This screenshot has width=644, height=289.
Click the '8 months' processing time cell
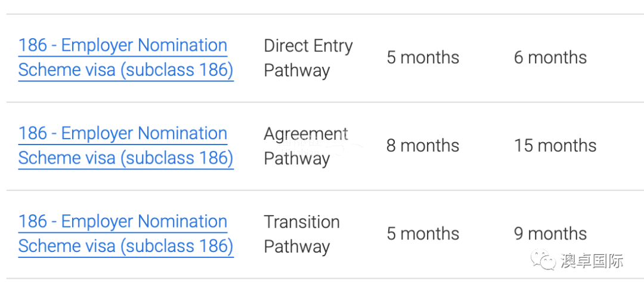[423, 146]
